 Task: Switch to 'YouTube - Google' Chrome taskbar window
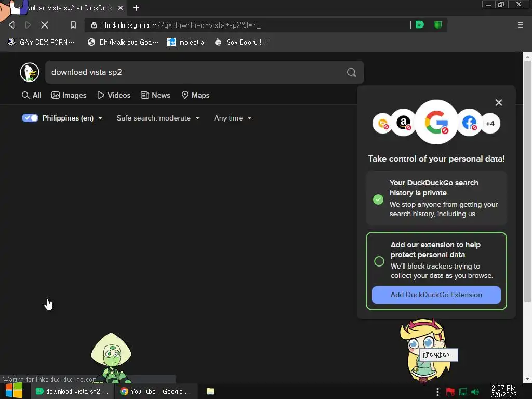[156, 391]
